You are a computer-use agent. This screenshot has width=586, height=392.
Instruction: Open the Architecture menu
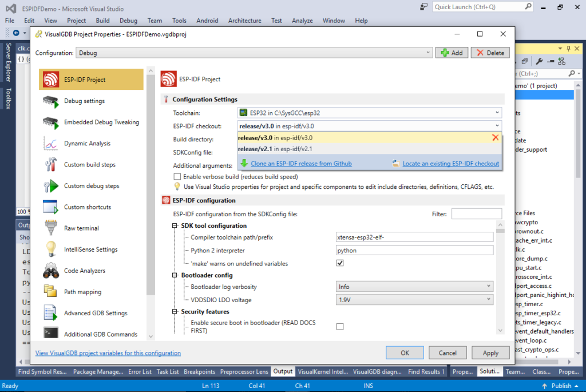pos(244,21)
